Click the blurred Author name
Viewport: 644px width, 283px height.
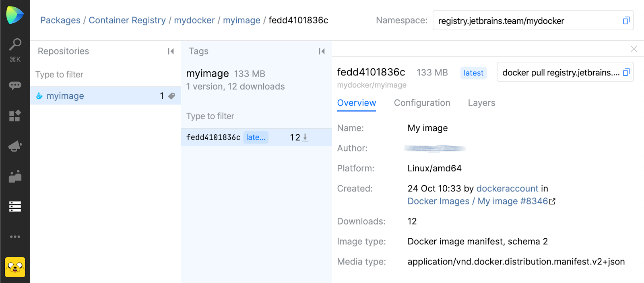[x=435, y=148]
